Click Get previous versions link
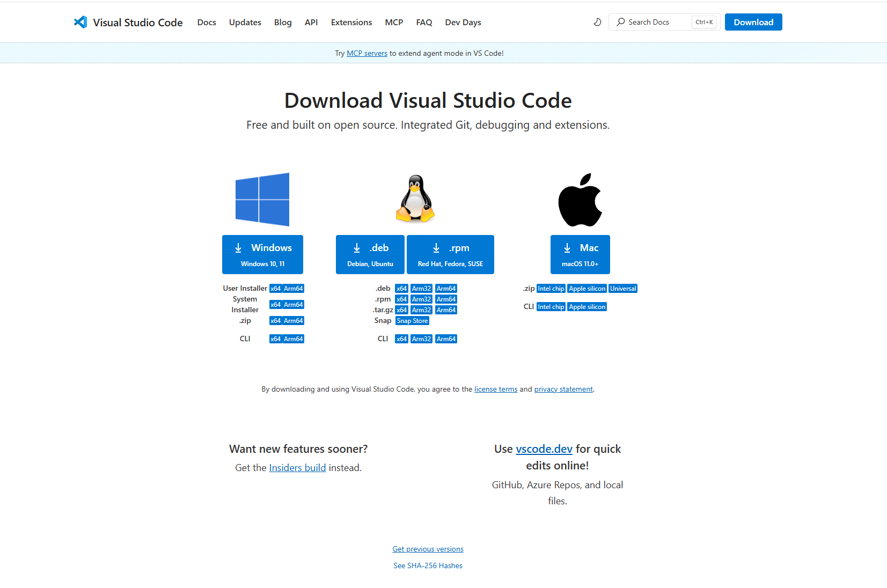 [x=428, y=549]
